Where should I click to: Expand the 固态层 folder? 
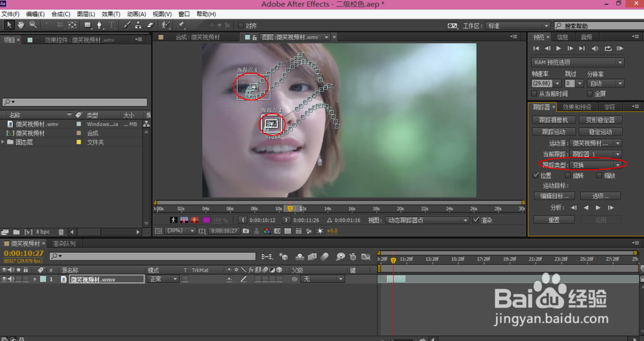(x=3, y=142)
